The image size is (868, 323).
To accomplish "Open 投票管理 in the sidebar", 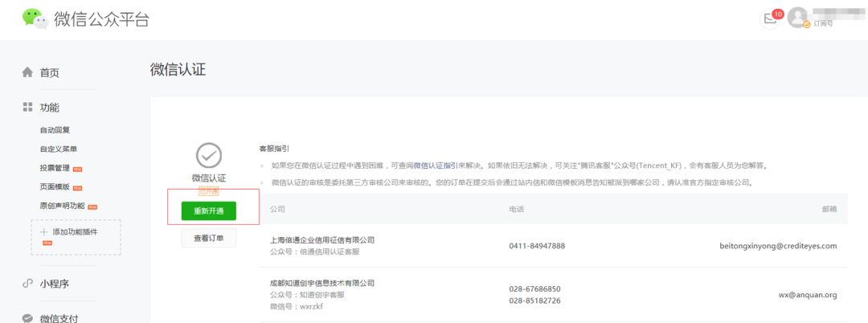I will (55, 168).
